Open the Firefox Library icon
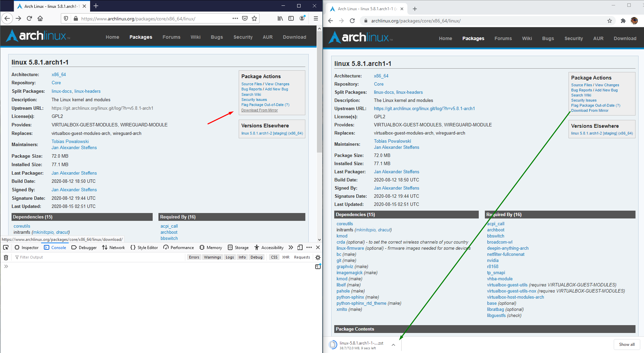Viewport: 644px width, 353px height. (x=280, y=18)
